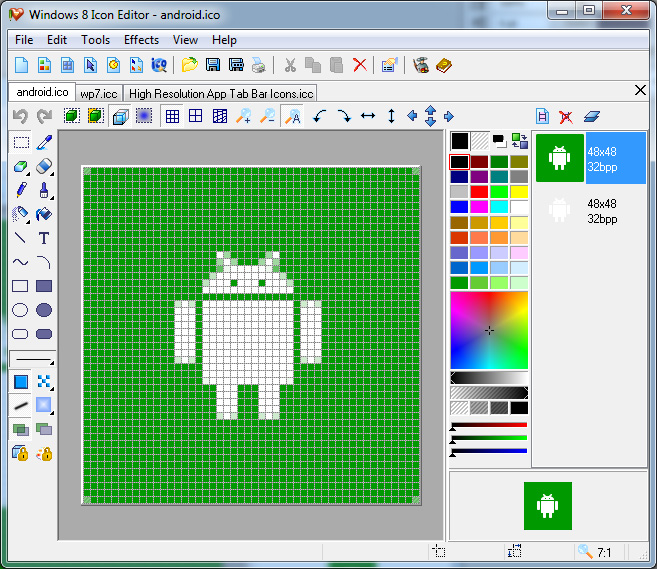
Task: Zoom in with the magnifier plus icon
Action: (243, 116)
